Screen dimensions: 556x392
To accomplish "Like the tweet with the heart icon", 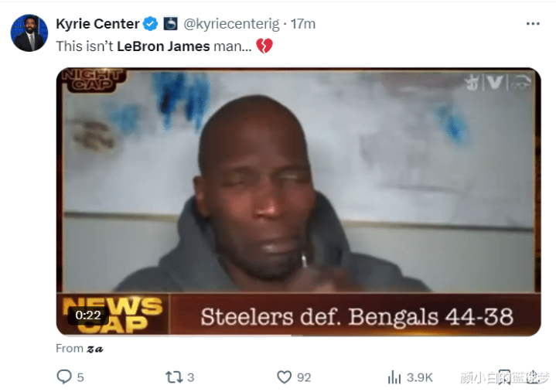I will [284, 377].
